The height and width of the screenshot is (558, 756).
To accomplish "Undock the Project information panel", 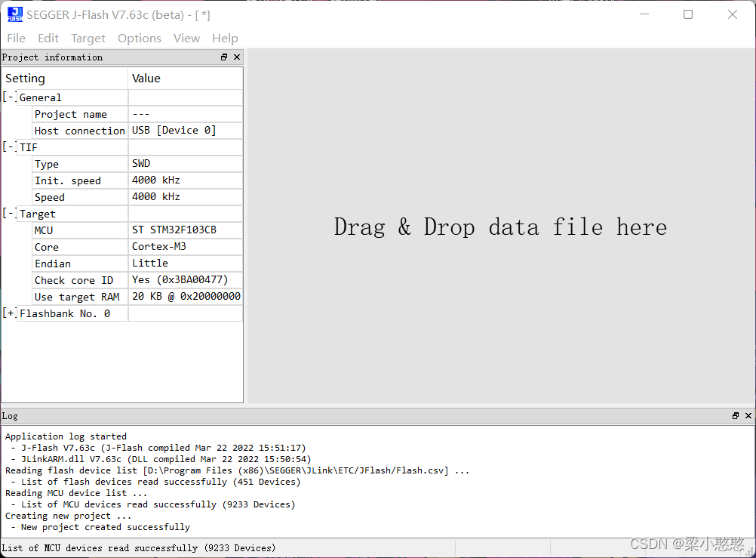I will pos(224,57).
